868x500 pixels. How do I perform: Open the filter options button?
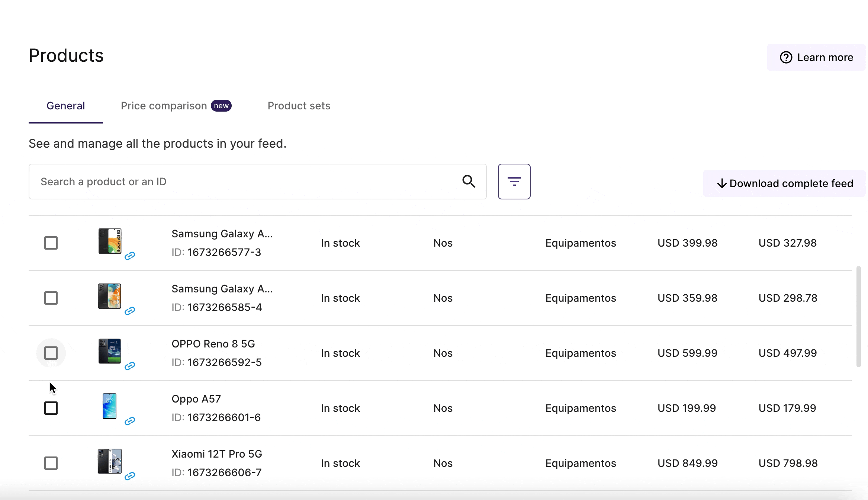pyautogui.click(x=514, y=182)
